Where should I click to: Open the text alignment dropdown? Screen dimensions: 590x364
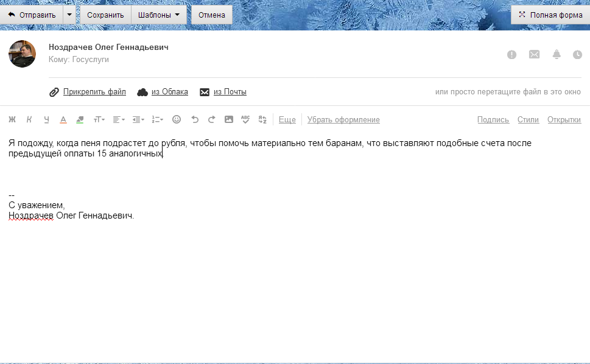point(119,120)
